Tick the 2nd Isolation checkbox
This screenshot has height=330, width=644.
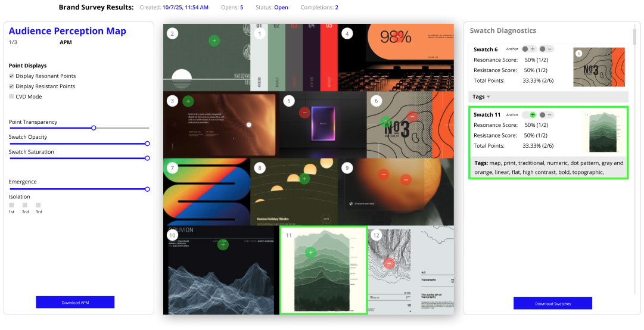(25, 206)
